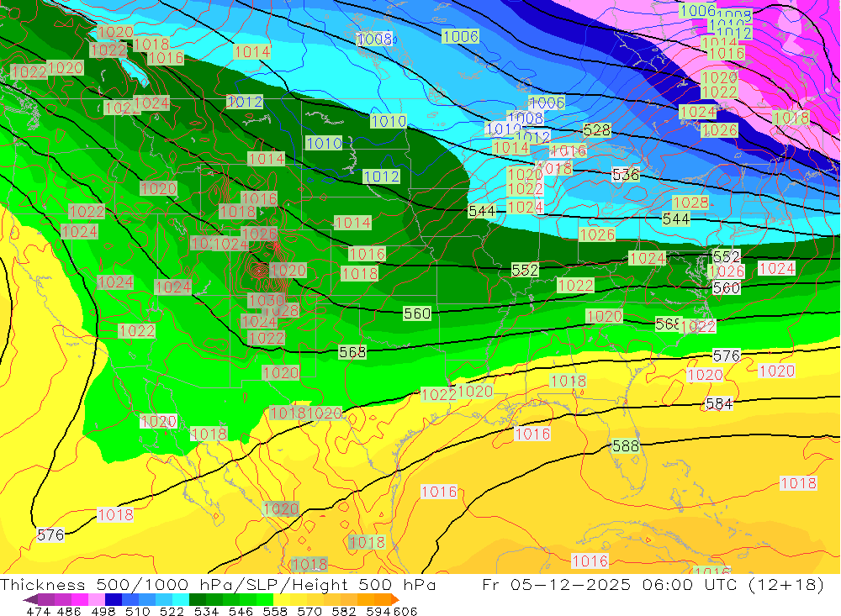841x616 pixels.
Task: Select the map title 'Thickness 500/1000 hPa/SLP/Height 500 hPa'
Action: coord(219,584)
